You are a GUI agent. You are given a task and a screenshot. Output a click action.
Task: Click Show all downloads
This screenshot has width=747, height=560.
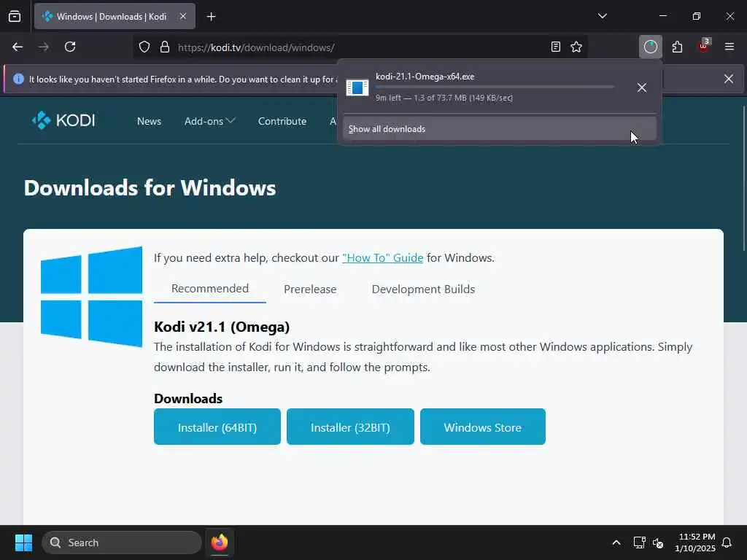tap(500, 129)
